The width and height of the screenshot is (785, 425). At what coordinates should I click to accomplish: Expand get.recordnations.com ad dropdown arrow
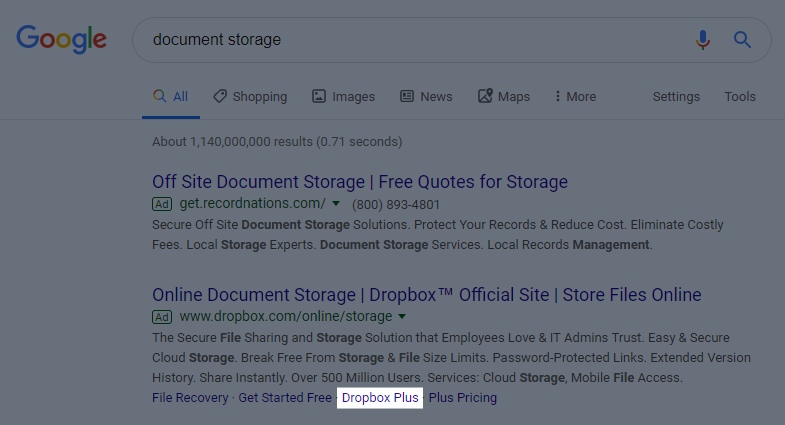pyautogui.click(x=336, y=203)
